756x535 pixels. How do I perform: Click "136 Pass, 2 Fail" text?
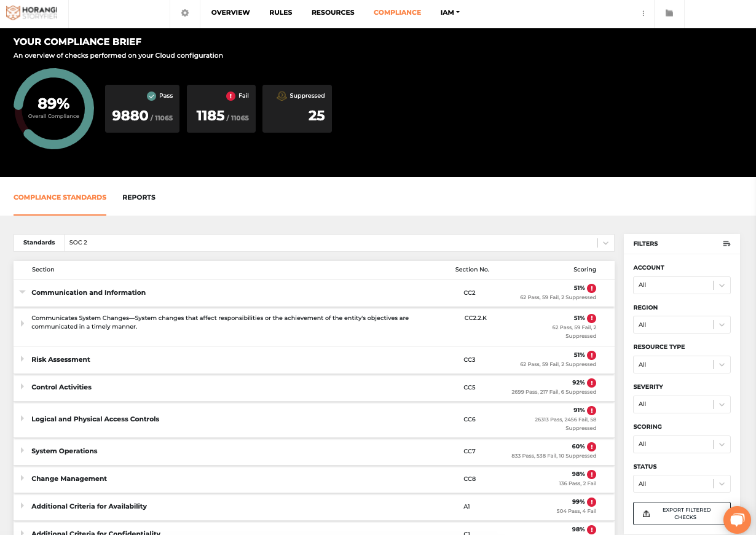(578, 483)
